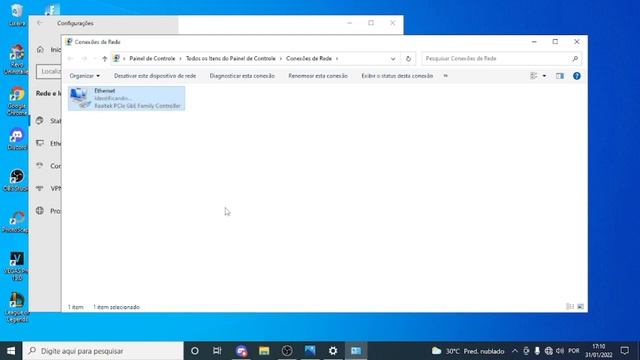
Task: Open File Explorer from taskbar
Action: coord(264,351)
